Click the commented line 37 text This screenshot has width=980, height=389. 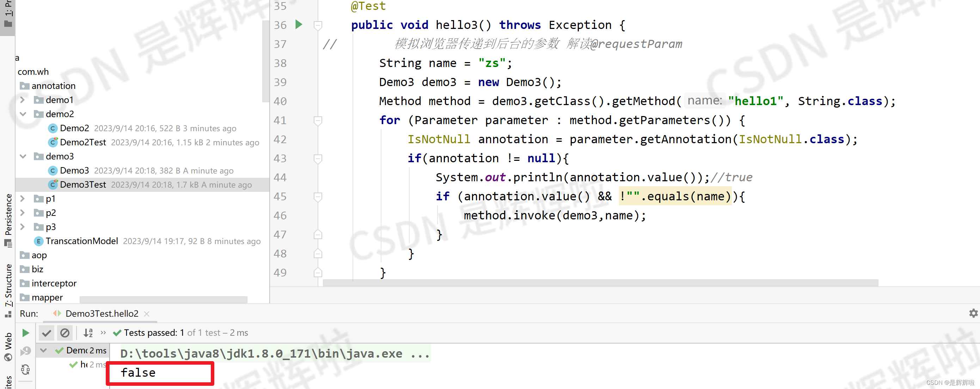[538, 44]
